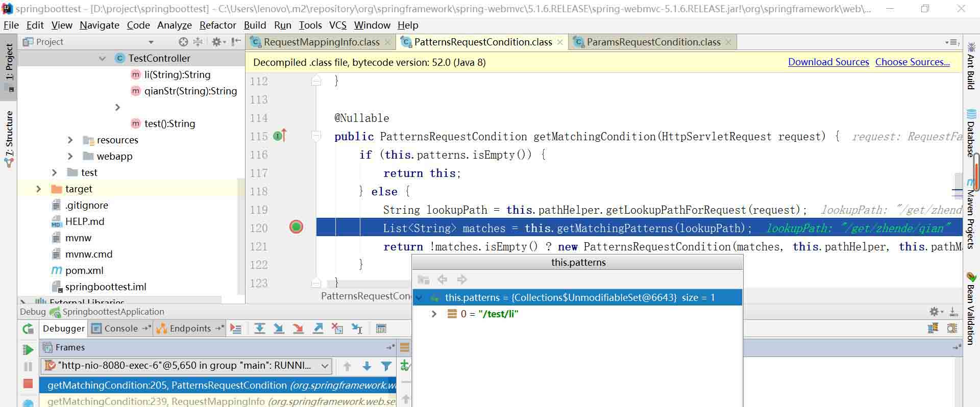The image size is (980, 407).
Task: Switch to the RequestMappingInfo.class tab
Action: click(321, 42)
